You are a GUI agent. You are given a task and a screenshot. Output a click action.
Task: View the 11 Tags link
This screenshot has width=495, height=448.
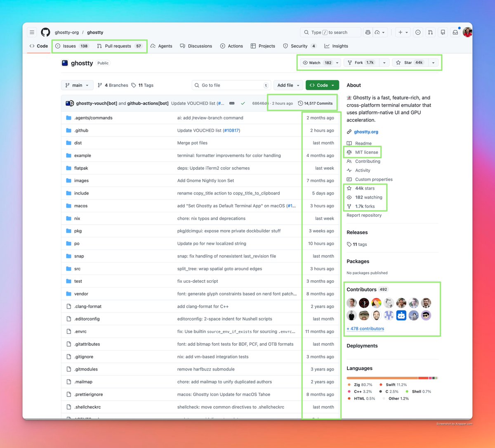pos(142,85)
